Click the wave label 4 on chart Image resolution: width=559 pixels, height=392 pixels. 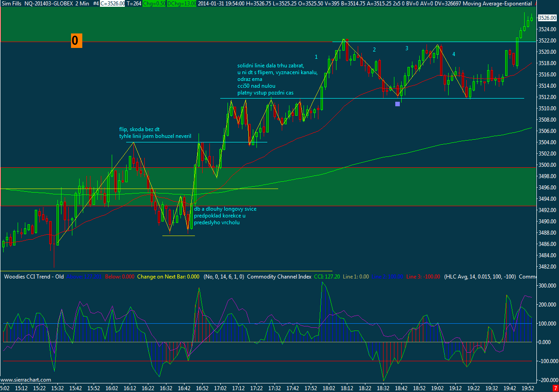coord(454,54)
